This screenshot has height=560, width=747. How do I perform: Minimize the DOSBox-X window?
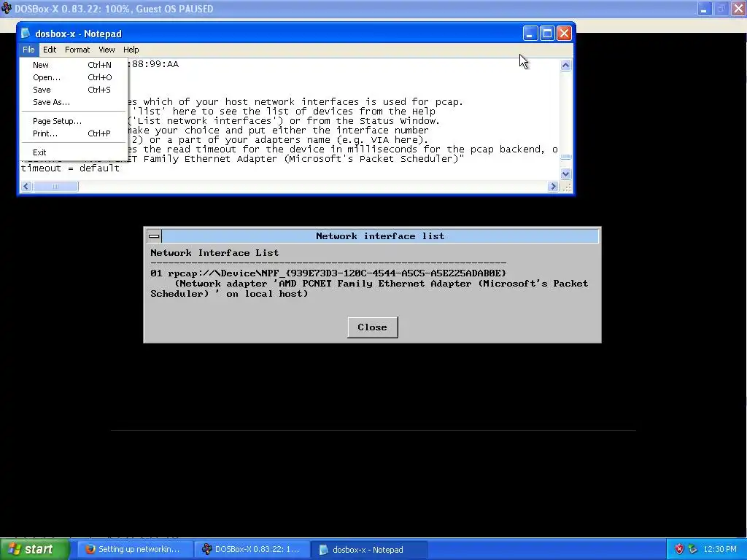[x=704, y=9]
